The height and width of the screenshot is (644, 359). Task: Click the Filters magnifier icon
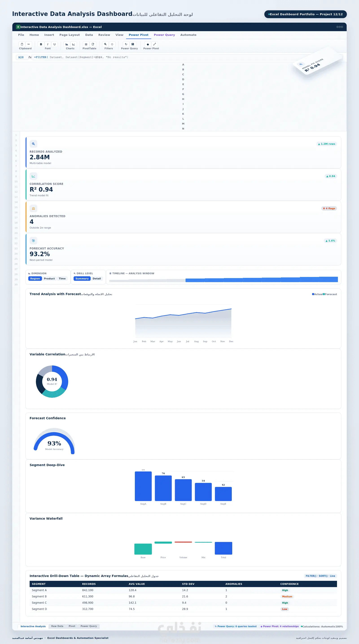pos(105,44)
